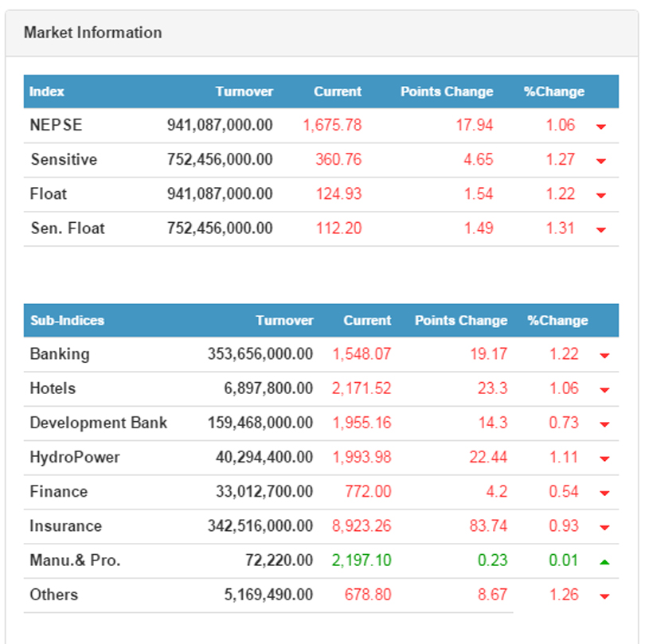Click the Sub-Indices column header
645x644 pixels.
[x=67, y=321]
